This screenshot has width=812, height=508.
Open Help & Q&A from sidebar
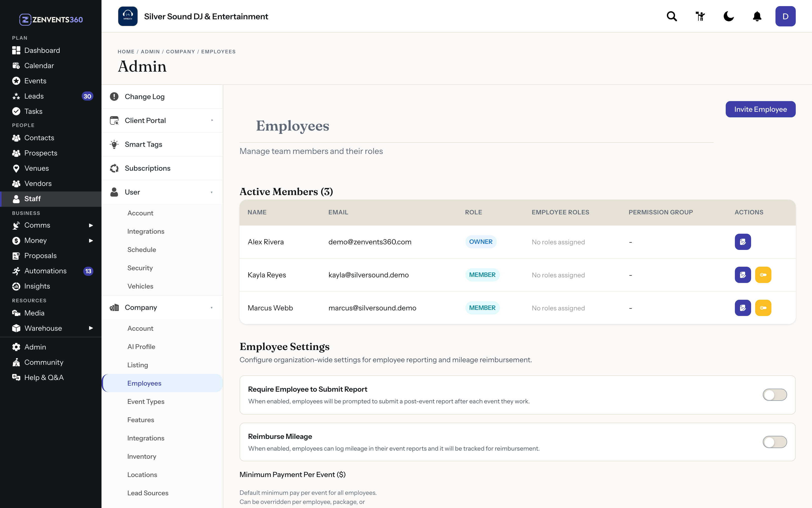pyautogui.click(x=51, y=377)
